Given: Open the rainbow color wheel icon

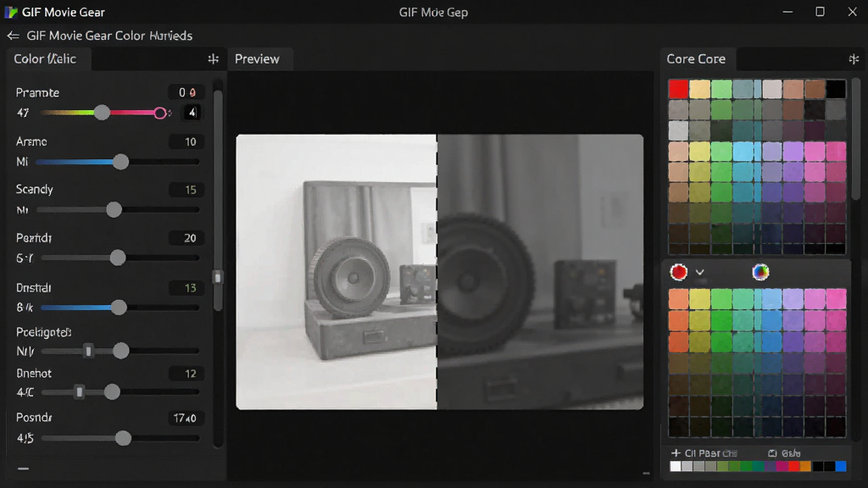Looking at the screenshot, I should tap(760, 272).
